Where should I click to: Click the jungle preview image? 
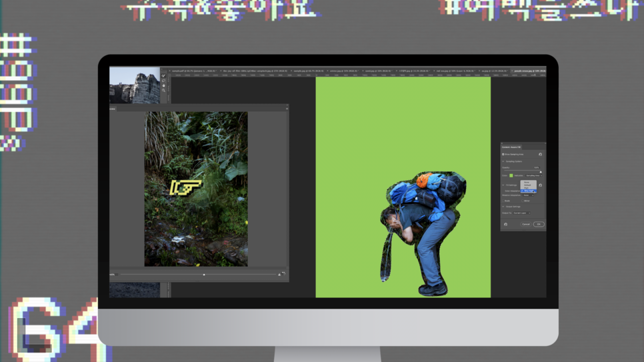click(196, 189)
